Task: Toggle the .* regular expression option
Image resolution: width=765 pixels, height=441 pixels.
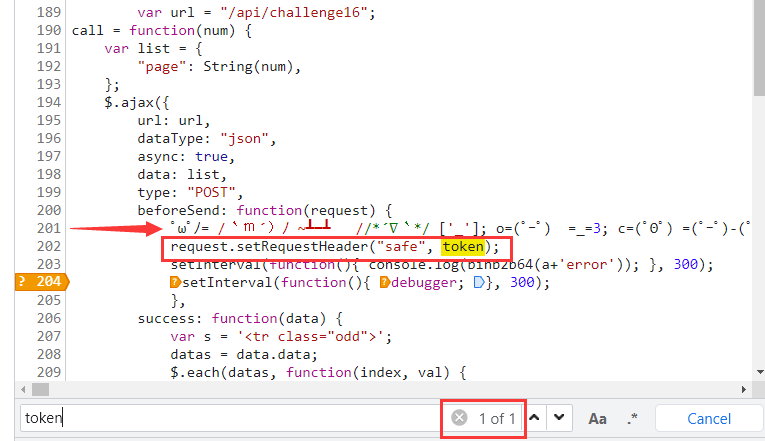Action: click(x=632, y=418)
